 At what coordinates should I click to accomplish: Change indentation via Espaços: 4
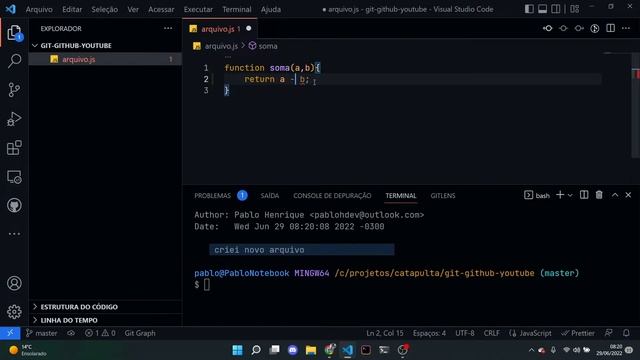pyautogui.click(x=429, y=333)
